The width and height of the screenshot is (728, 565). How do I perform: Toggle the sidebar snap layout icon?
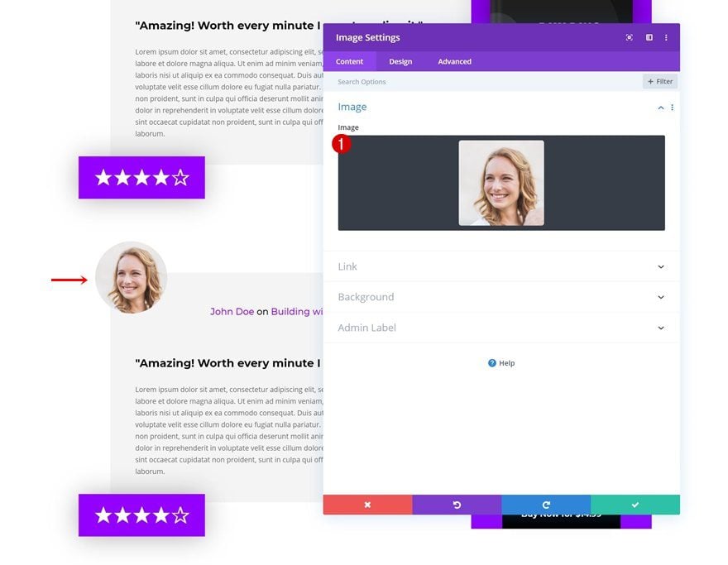(x=649, y=37)
